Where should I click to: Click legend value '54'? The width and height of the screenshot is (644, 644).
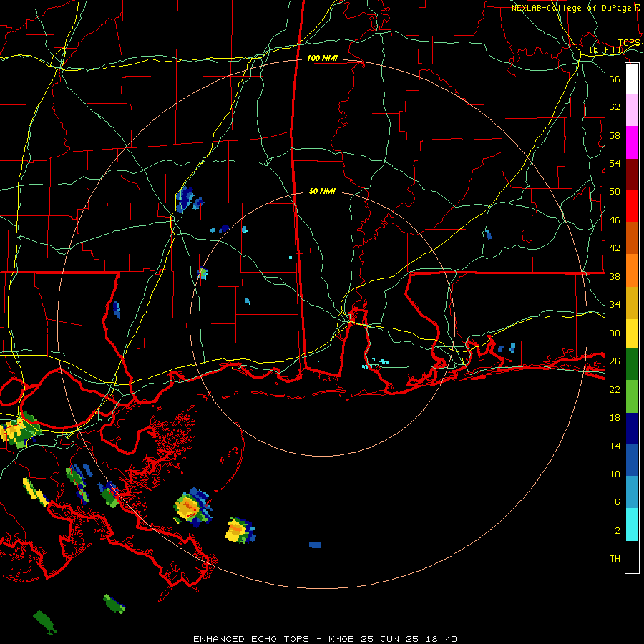pos(615,163)
